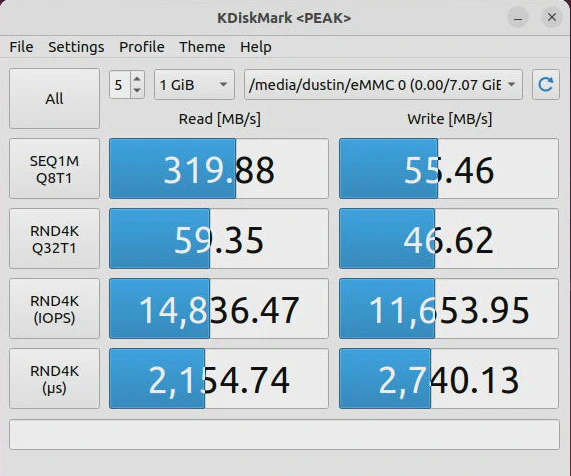The height and width of the screenshot is (476, 571).
Task: Increase the test loop count
Action: 137,79
